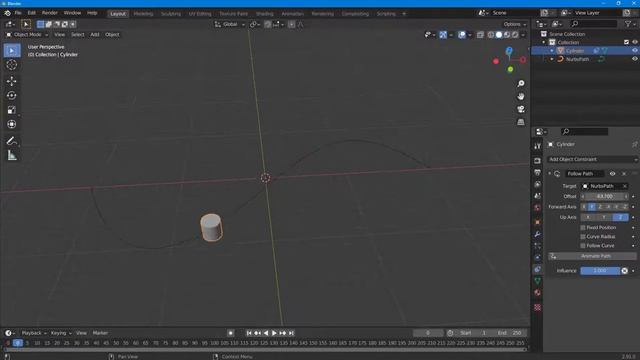Open the Scene properties tab
640x360 pixels.
(538, 196)
